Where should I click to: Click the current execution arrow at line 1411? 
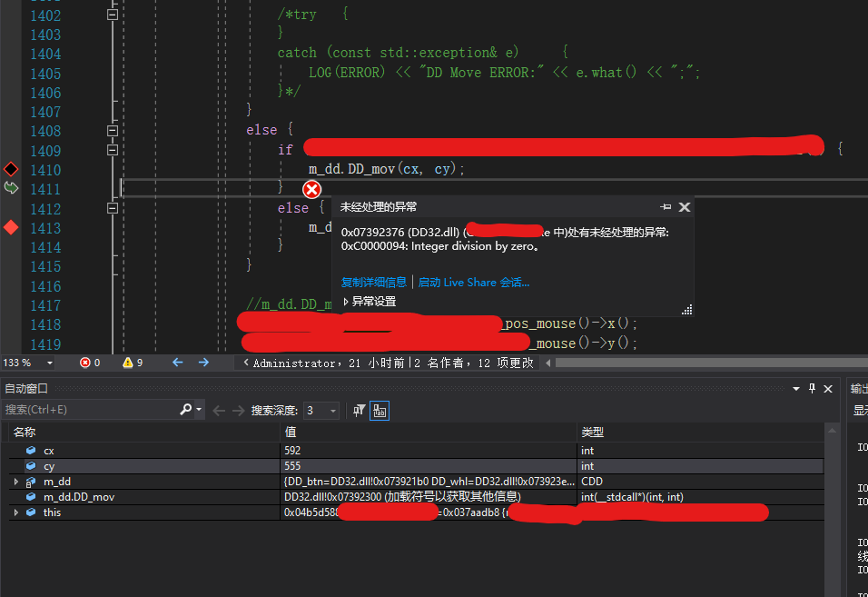(x=9, y=188)
